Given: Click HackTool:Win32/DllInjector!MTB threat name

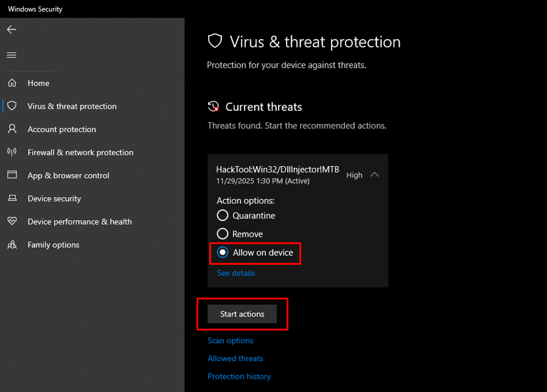Looking at the screenshot, I should (277, 169).
